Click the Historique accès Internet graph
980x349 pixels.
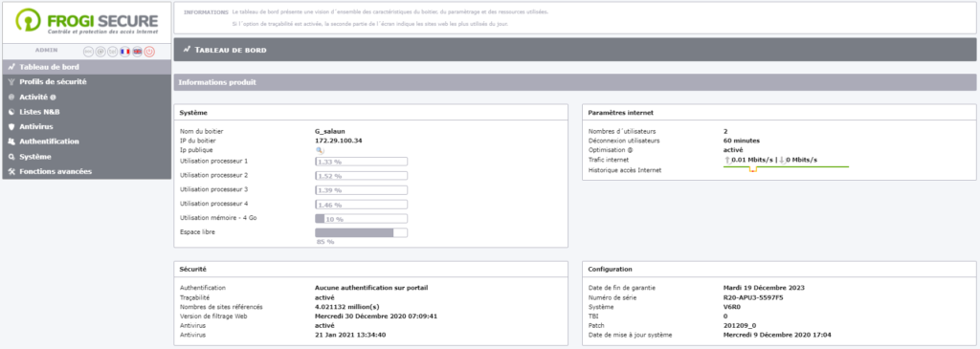point(786,169)
